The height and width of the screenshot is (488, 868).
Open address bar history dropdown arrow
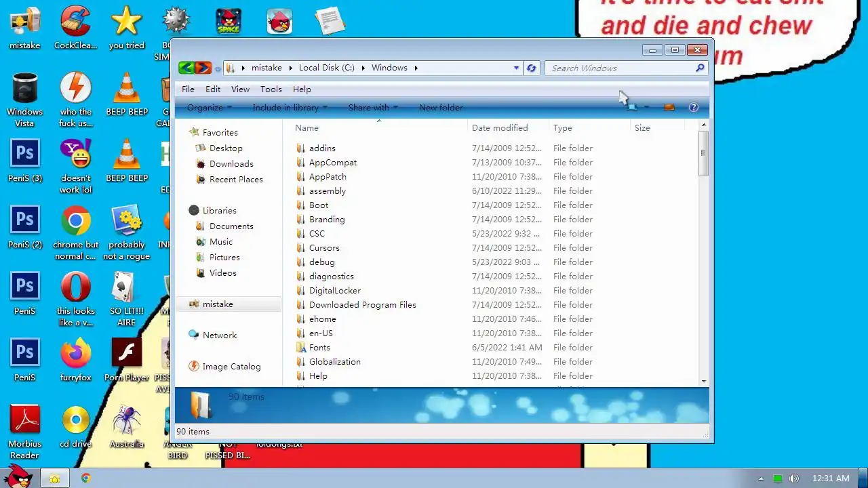516,68
